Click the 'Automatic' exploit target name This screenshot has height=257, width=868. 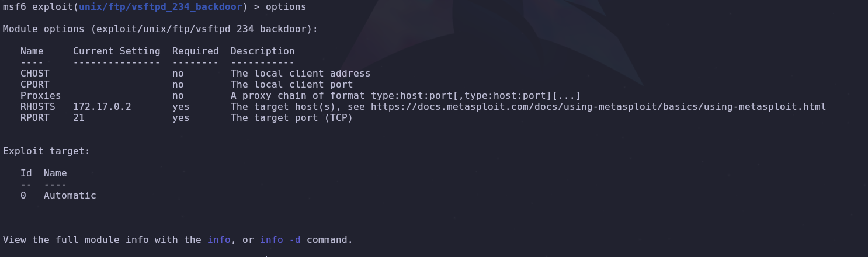coord(70,196)
